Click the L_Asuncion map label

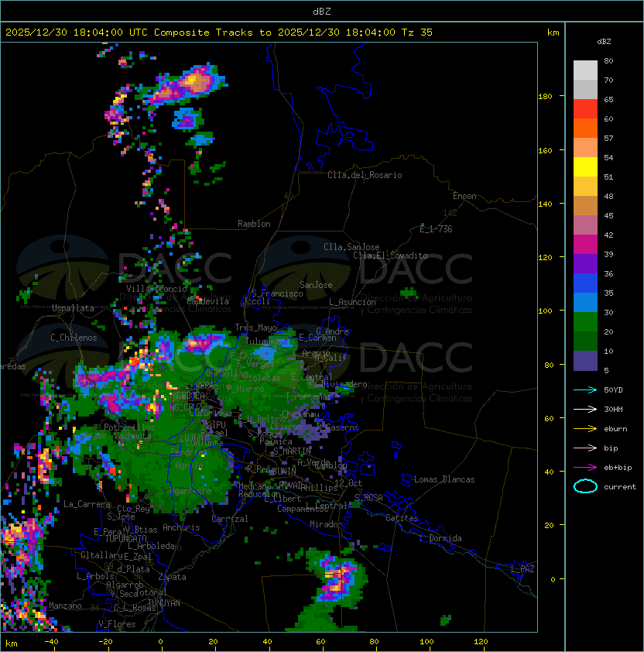click(x=352, y=302)
